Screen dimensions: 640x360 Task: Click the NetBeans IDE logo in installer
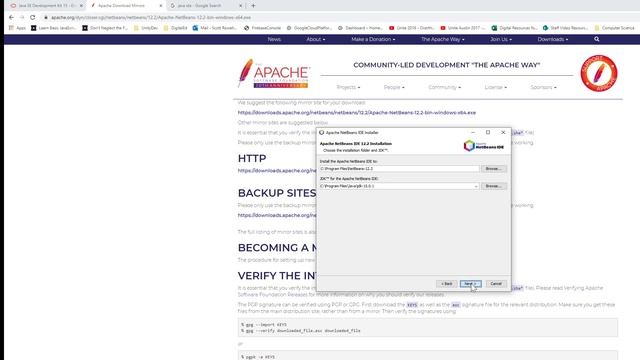[484, 146]
